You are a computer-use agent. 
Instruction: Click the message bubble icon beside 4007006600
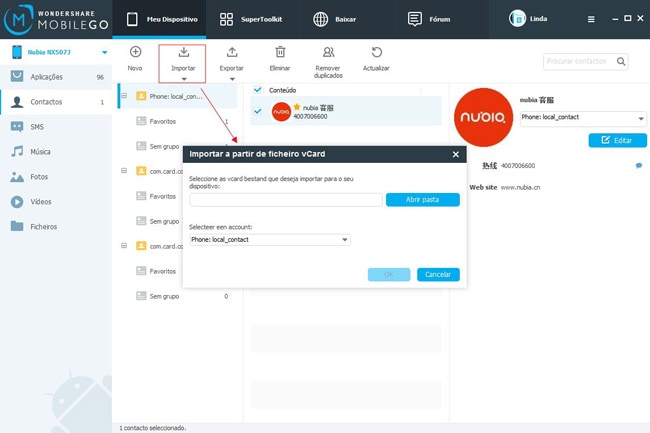pos(639,165)
